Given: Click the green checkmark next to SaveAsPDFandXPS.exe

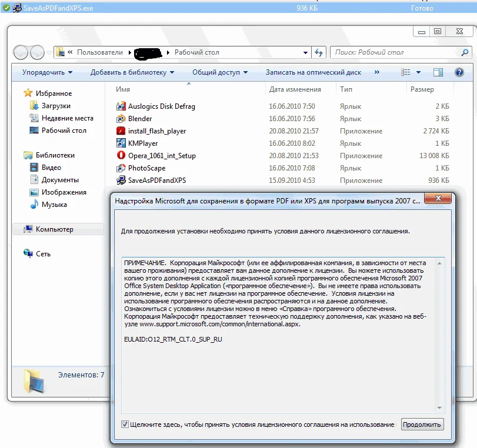Looking at the screenshot, I should [x=6, y=8].
